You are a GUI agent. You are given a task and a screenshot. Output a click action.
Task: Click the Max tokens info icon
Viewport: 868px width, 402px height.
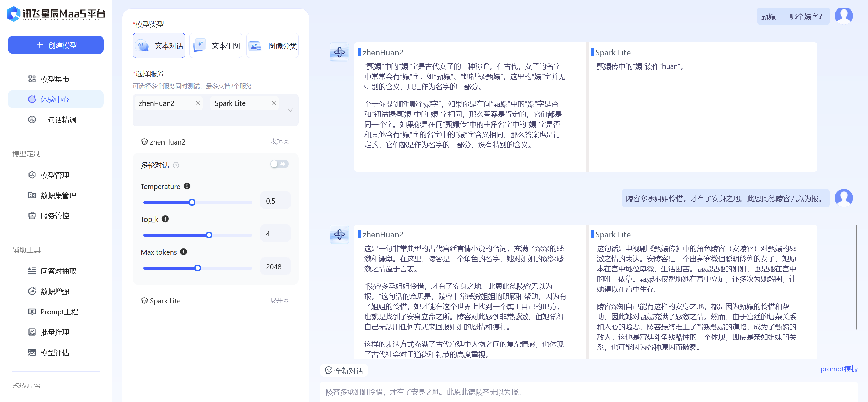pyautogui.click(x=184, y=252)
